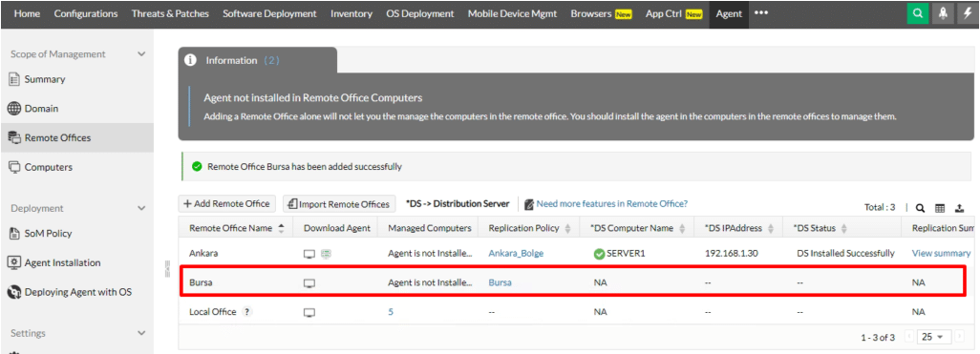980x354 pixels.
Task: Open the Bursa replication policy link
Action: 500,282
